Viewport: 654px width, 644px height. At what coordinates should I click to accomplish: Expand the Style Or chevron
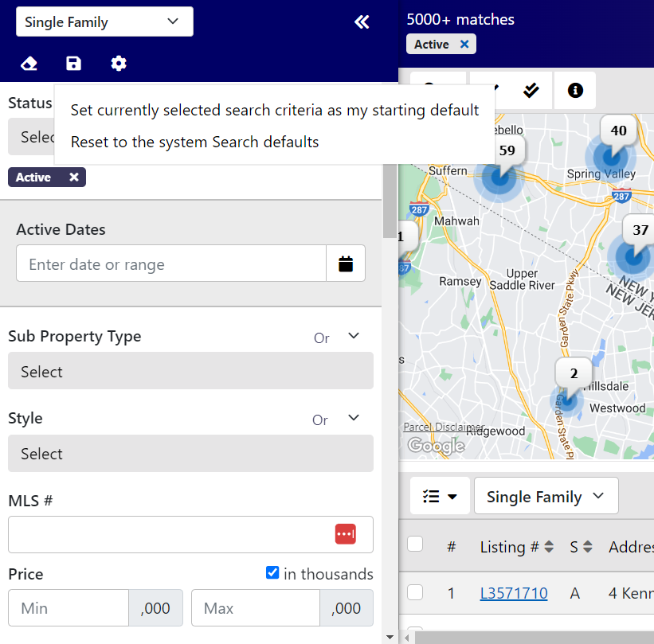click(353, 418)
